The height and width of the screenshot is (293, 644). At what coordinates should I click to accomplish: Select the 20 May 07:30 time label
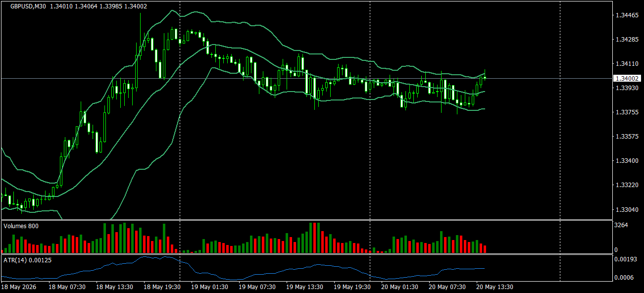(447, 287)
